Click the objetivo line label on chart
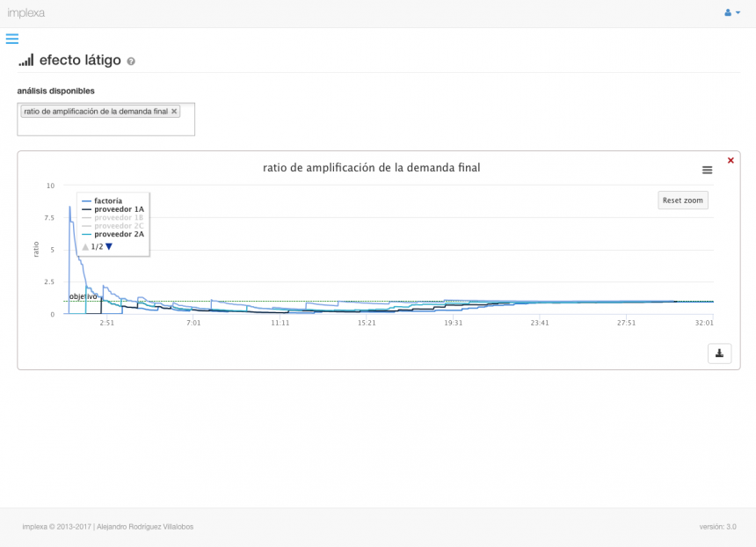The image size is (756, 547). tap(83, 296)
